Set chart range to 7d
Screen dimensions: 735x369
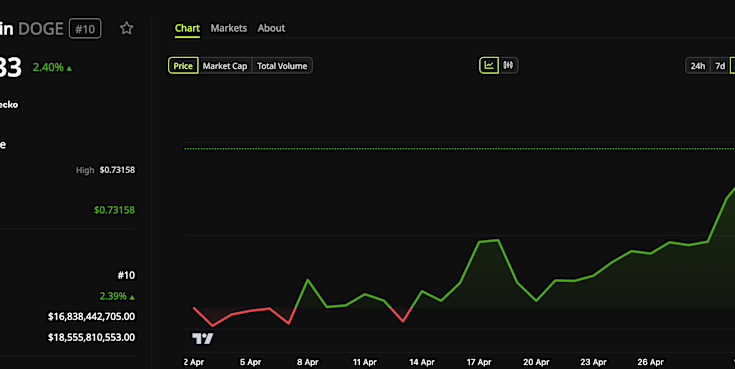(720, 66)
